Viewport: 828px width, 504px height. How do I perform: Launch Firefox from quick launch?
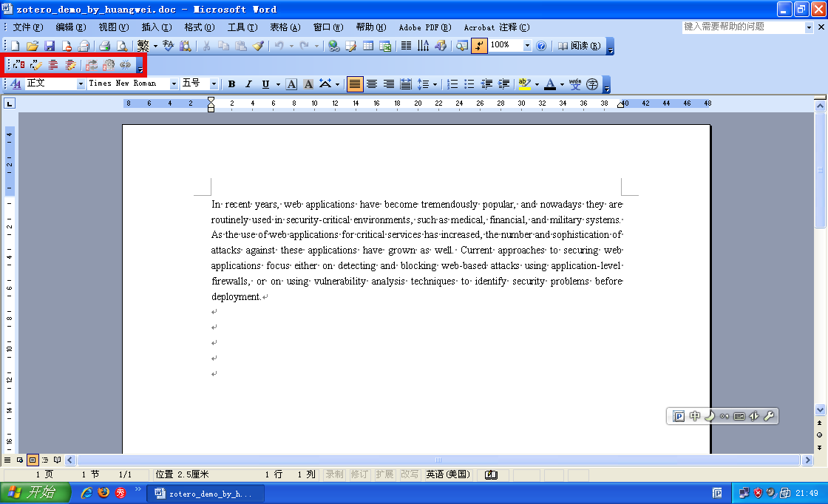[103, 493]
